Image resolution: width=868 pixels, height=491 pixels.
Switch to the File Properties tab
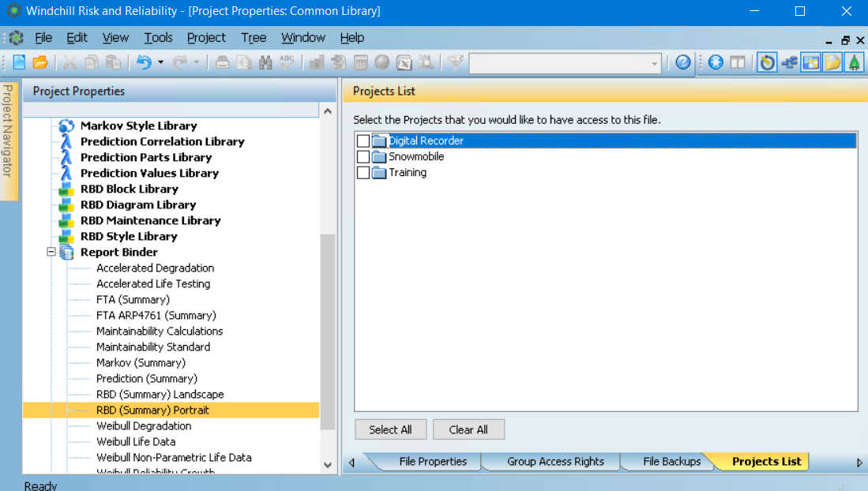[x=433, y=462]
